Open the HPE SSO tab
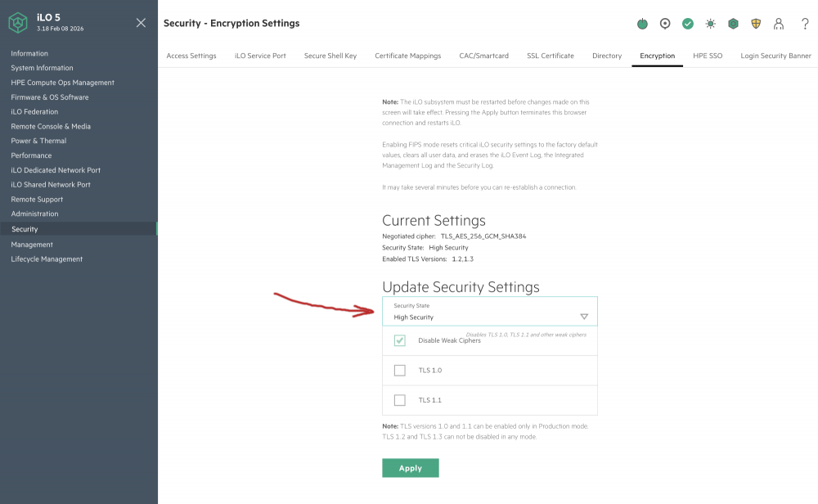Image resolution: width=818 pixels, height=504 pixels. click(708, 56)
